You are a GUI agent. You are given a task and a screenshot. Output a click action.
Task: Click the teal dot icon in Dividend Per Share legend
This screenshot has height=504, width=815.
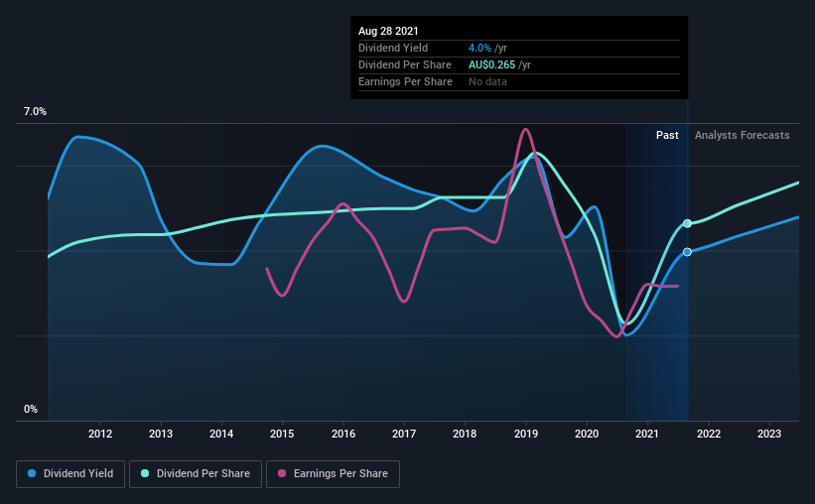(145, 473)
